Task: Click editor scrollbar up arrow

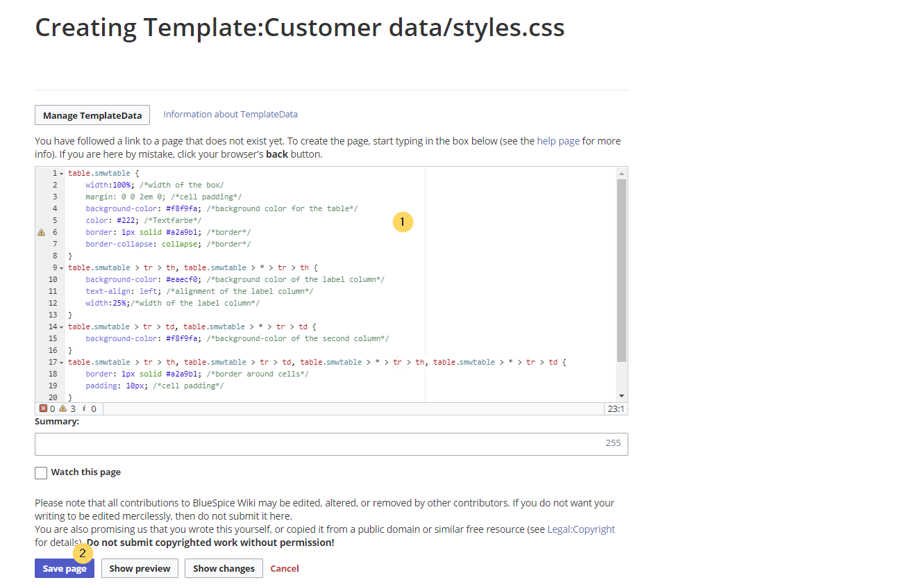Action: click(x=621, y=173)
